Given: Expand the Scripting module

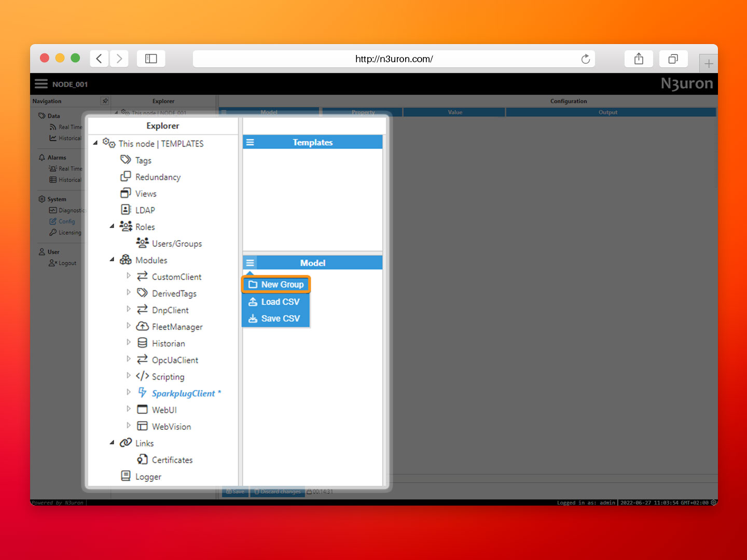Looking at the screenshot, I should (x=129, y=375).
